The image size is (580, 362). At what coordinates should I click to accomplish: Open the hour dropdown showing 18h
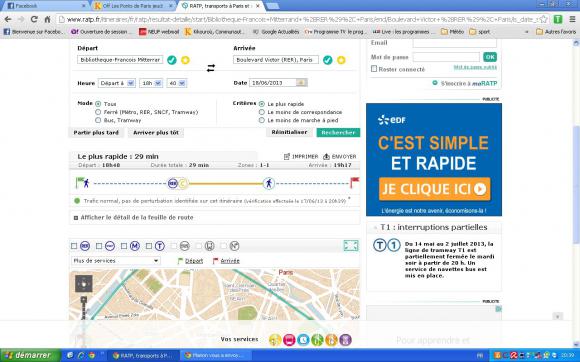click(151, 83)
